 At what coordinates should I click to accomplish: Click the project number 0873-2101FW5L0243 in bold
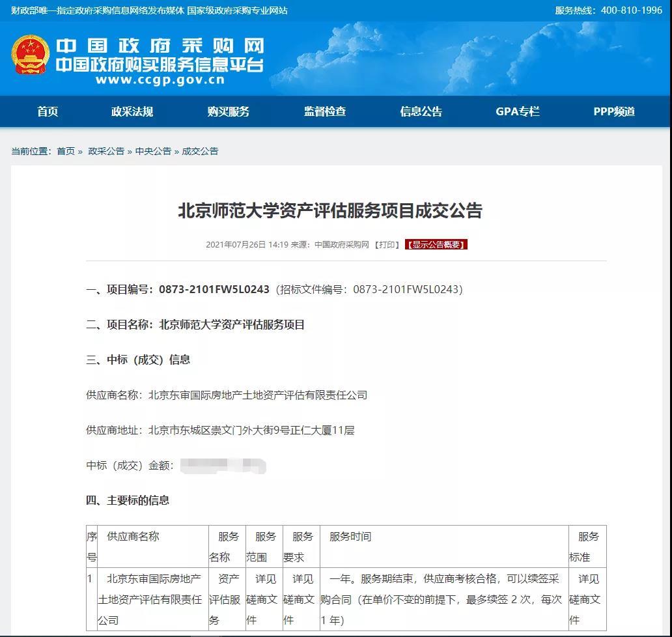(x=214, y=289)
